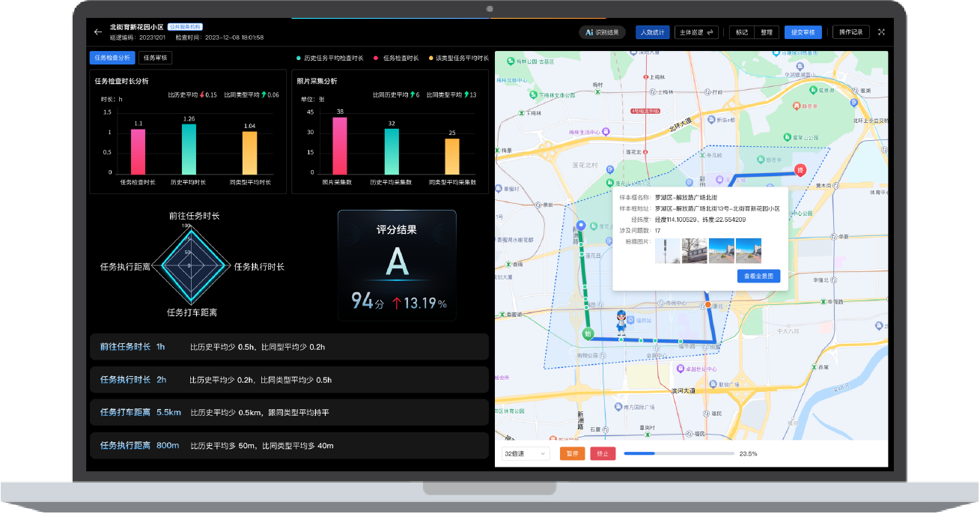Select the 任务检查分析 tab
980x514 pixels.
tap(112, 58)
